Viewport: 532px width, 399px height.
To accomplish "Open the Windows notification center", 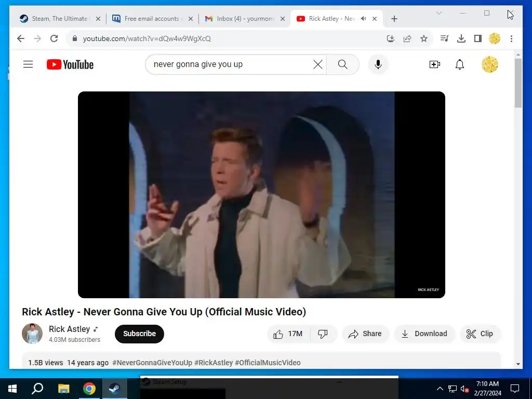I will [515, 389].
